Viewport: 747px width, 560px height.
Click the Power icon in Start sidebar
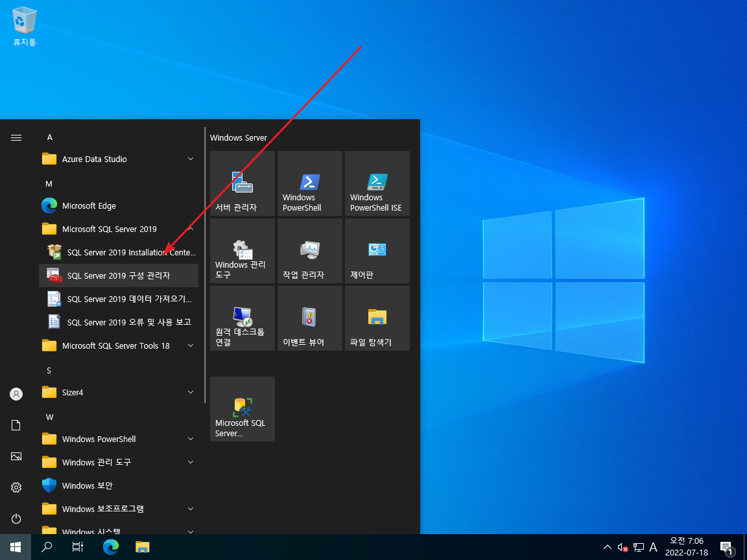[x=16, y=518]
